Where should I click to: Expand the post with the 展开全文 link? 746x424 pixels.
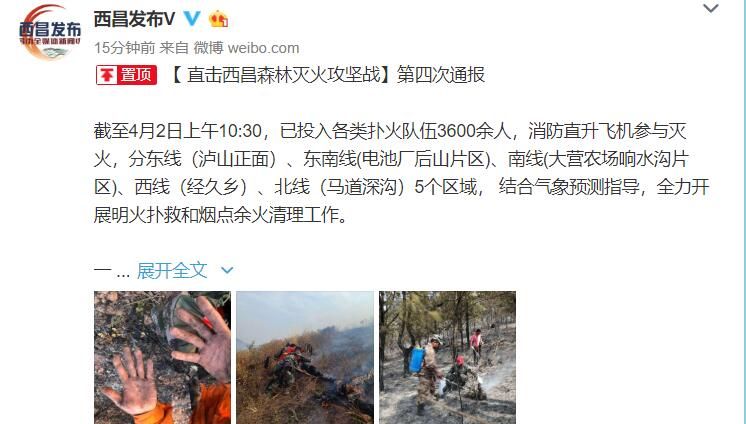coord(172,271)
